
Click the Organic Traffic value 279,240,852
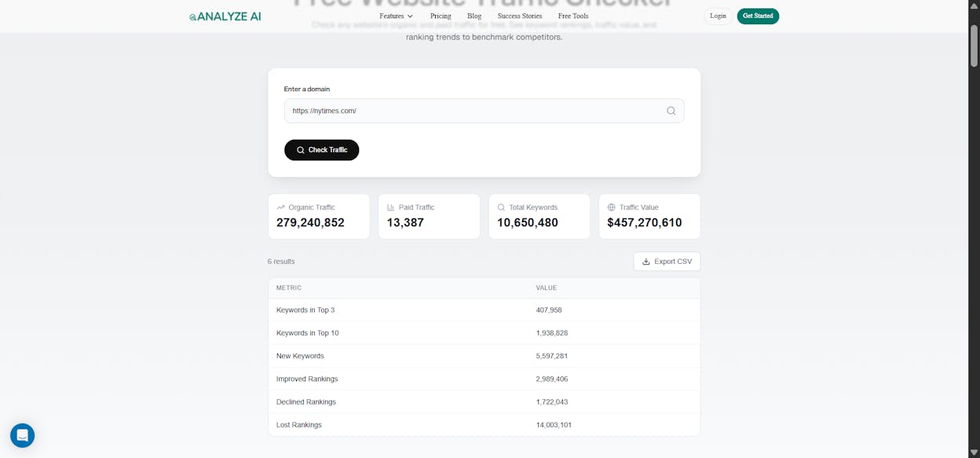pos(310,222)
